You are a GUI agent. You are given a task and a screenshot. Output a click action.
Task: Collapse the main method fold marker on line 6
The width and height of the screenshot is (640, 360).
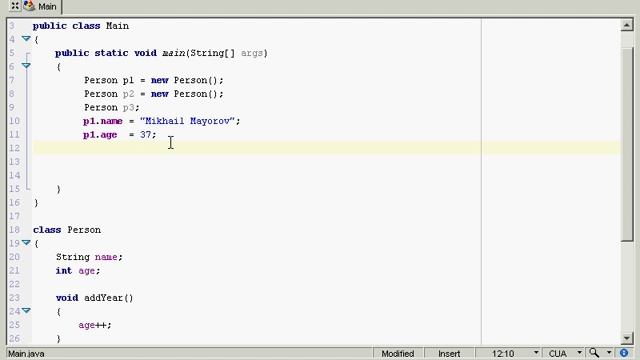coord(26,66)
